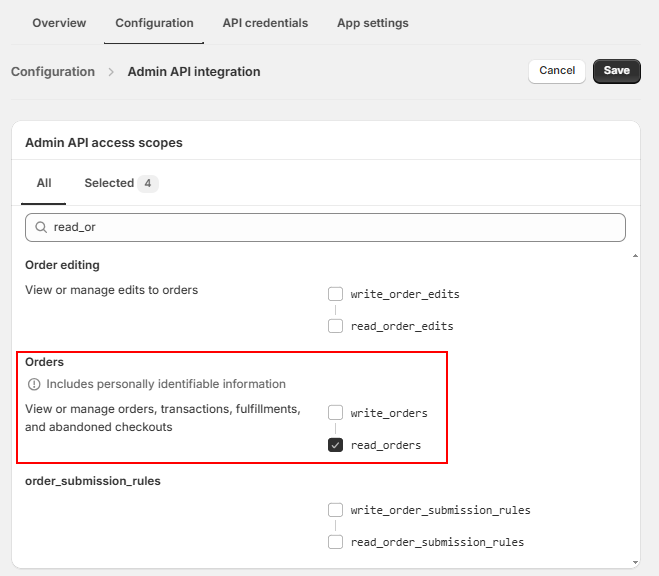Select the read_order_submission_rules checkbox
This screenshot has height=576, width=659.
click(x=336, y=542)
